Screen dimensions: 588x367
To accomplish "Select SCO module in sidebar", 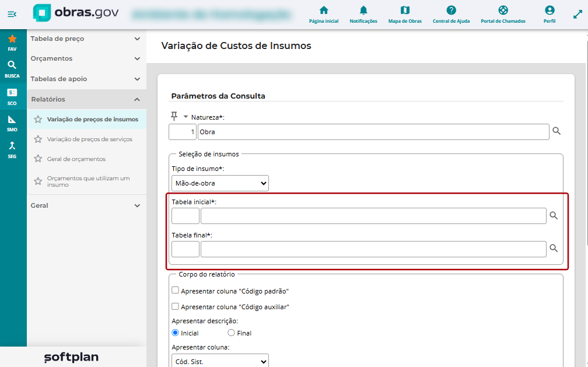I will click(x=12, y=97).
